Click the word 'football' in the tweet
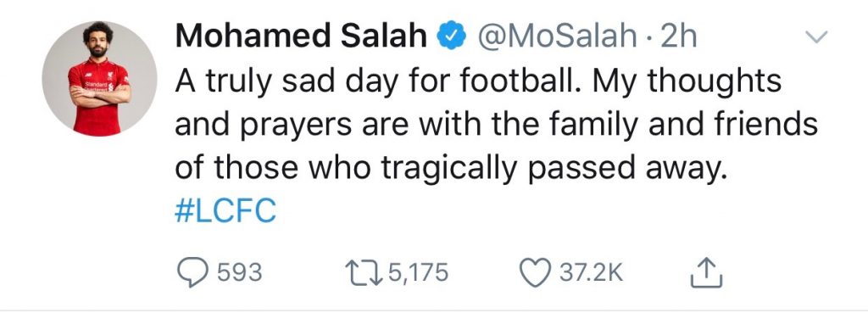 515,81
